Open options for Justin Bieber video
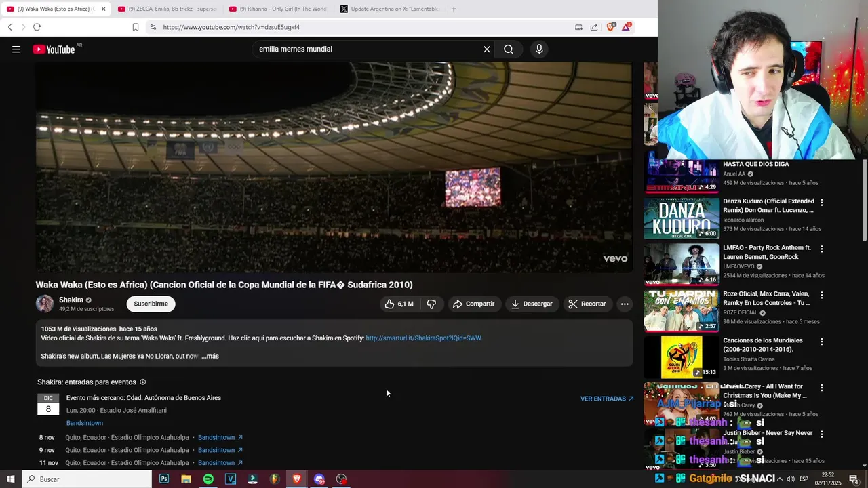868x488 pixels. click(822, 434)
